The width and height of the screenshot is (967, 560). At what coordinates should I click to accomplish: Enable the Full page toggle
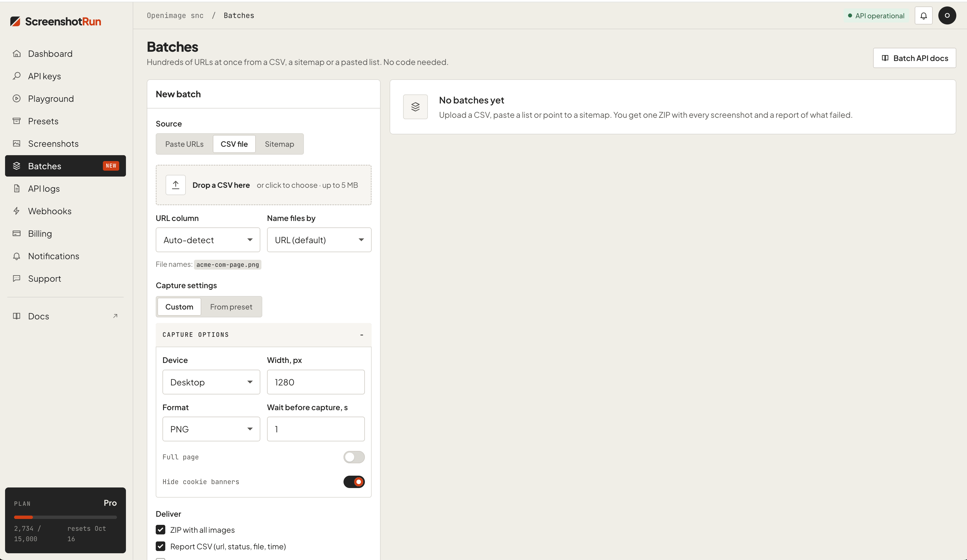click(354, 457)
